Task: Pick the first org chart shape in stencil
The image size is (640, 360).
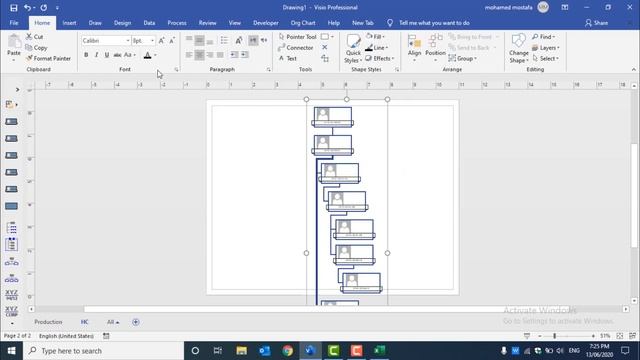Action: click(11, 122)
